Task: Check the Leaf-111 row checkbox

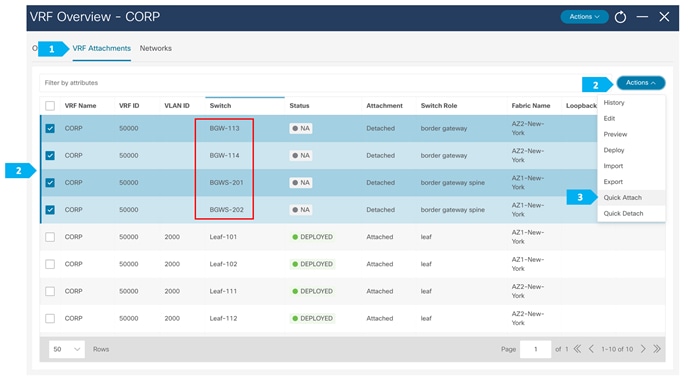Action: point(50,291)
